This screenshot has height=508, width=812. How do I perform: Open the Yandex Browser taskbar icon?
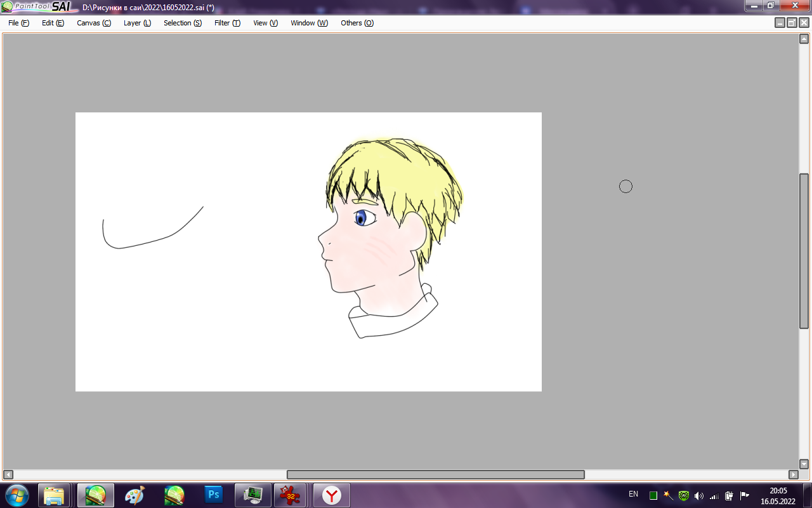coord(331,495)
